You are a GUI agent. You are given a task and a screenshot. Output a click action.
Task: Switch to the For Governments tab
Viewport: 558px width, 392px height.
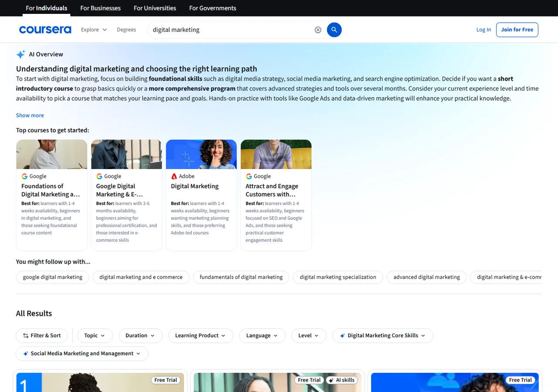(x=213, y=8)
